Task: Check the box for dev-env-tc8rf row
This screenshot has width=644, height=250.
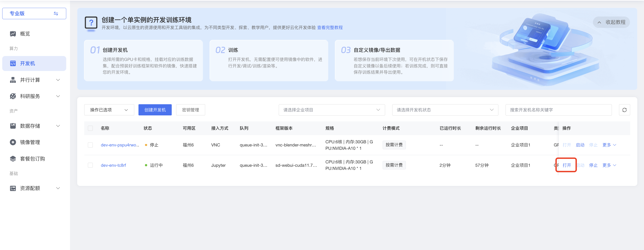Action: pyautogui.click(x=90, y=165)
